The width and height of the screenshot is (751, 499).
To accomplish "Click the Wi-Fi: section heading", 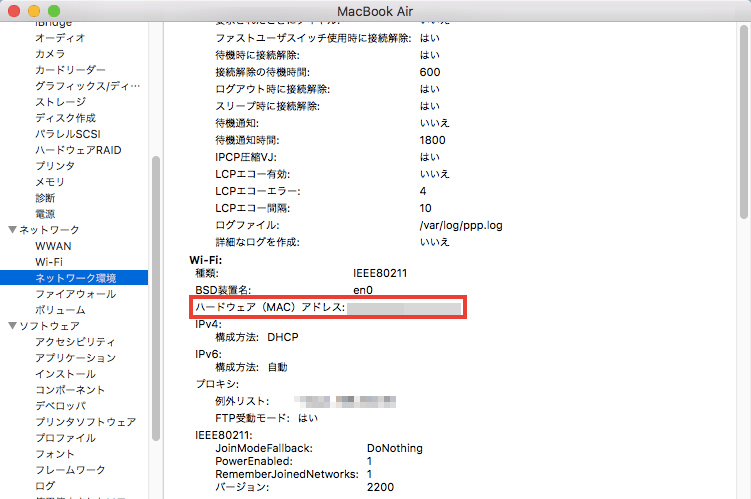I will pyautogui.click(x=205, y=260).
